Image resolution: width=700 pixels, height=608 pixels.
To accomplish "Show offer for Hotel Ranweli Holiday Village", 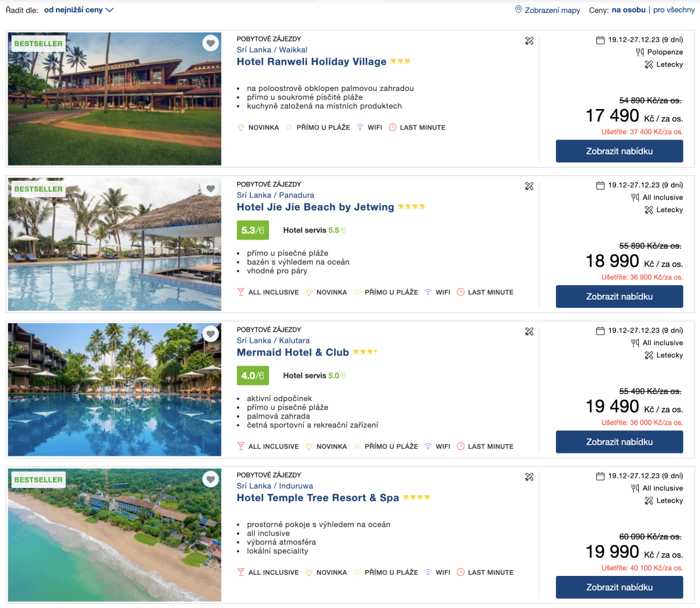I will coord(619,151).
